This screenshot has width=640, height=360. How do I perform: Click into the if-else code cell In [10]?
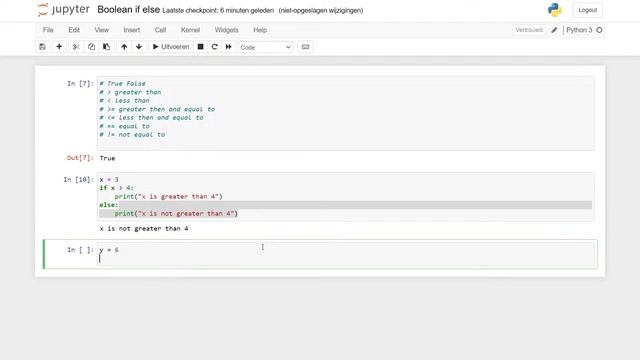pyautogui.click(x=346, y=197)
